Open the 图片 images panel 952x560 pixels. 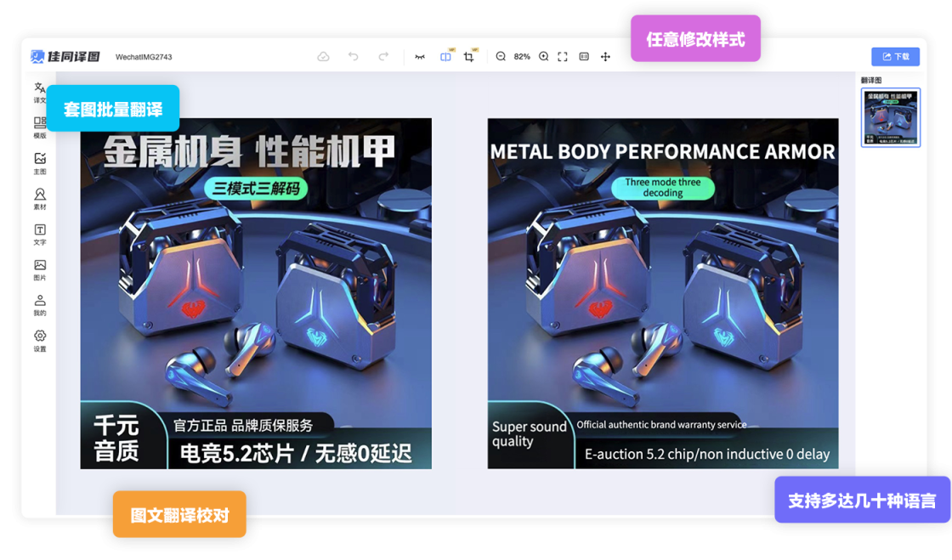tap(40, 270)
